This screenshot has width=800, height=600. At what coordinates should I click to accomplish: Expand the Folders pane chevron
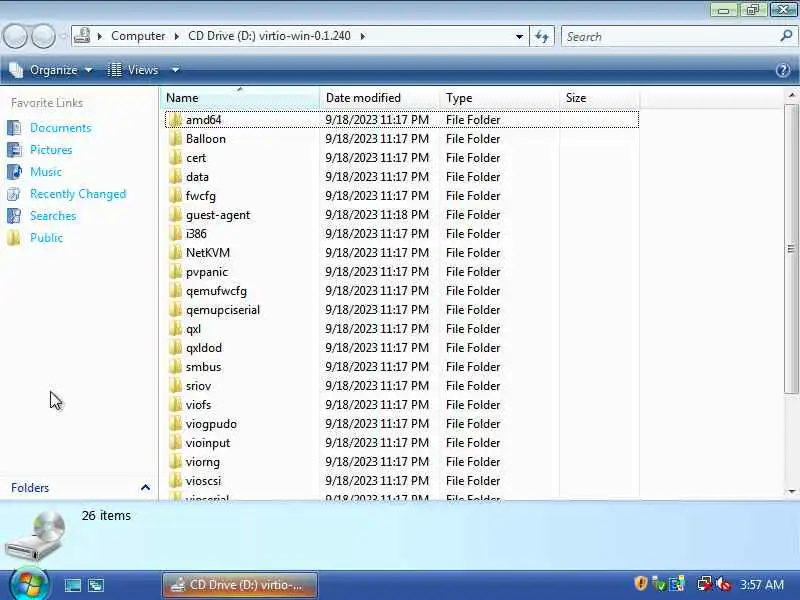coord(145,488)
